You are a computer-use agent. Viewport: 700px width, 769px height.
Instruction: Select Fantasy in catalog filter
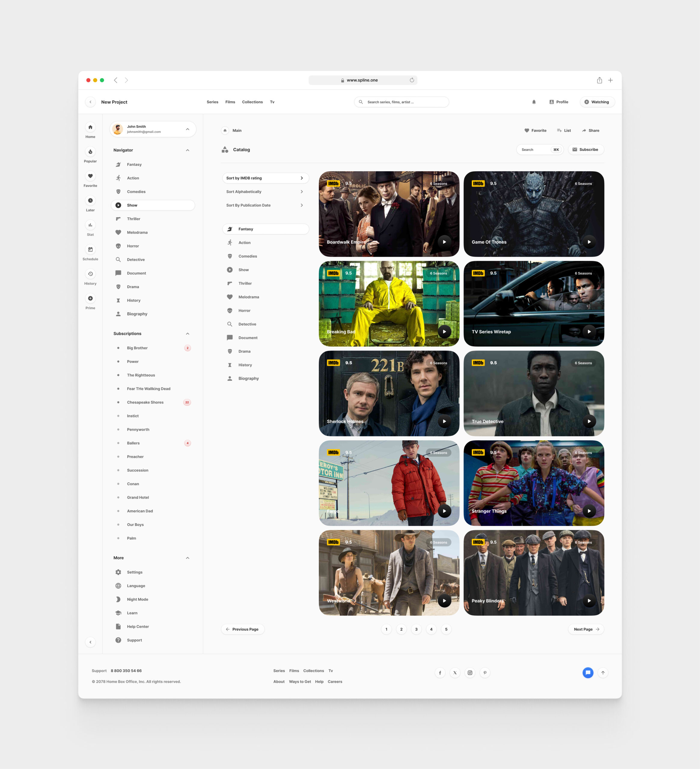click(265, 229)
